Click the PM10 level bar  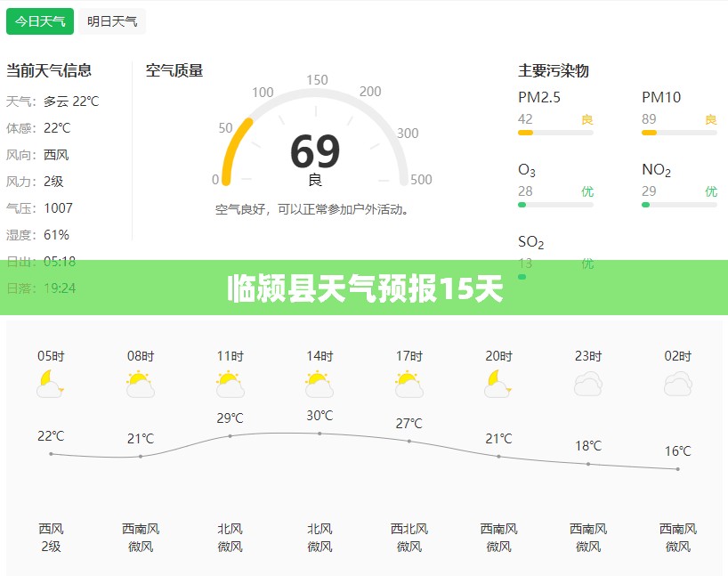click(x=679, y=133)
